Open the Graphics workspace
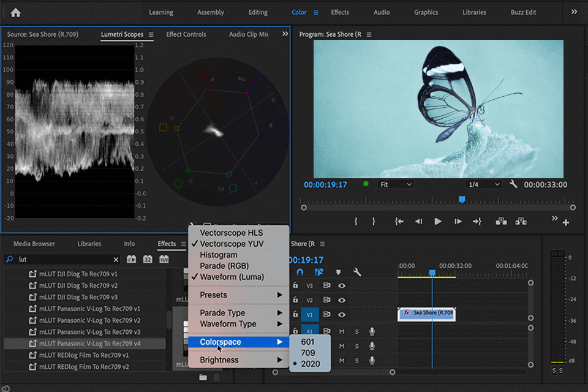 pos(426,12)
